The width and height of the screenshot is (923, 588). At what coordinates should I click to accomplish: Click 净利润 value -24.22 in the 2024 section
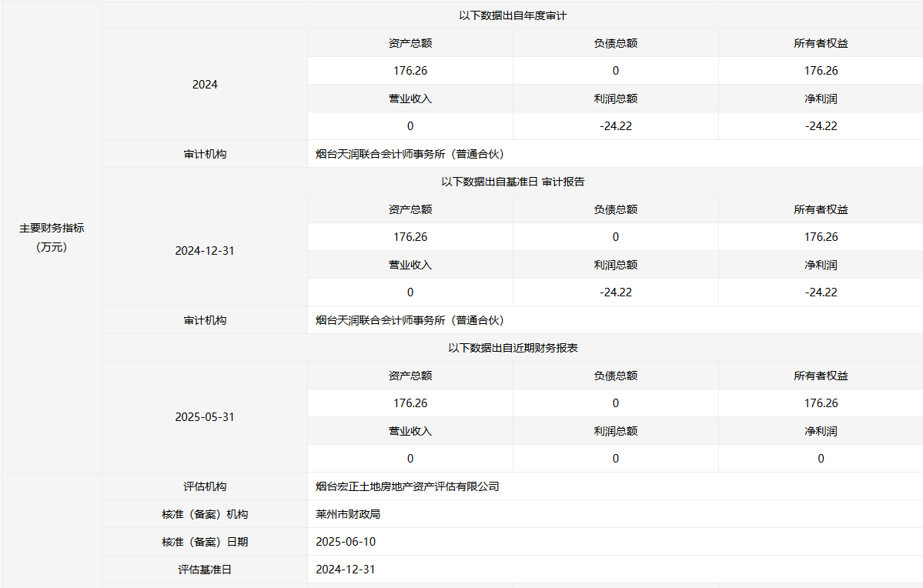(x=821, y=126)
